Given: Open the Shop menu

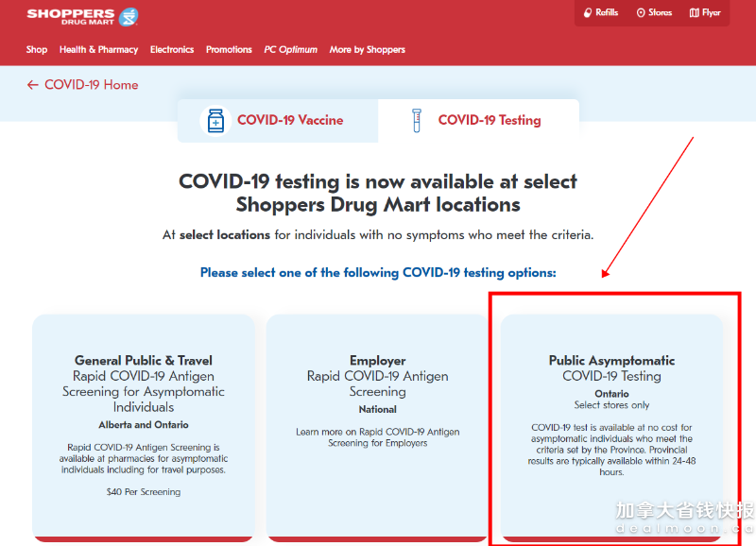Looking at the screenshot, I should point(37,50).
